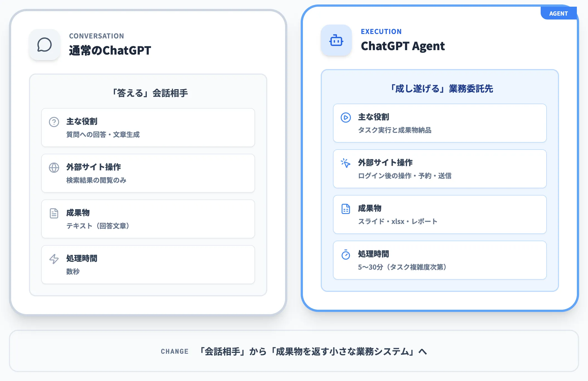The width and height of the screenshot is (588, 381).
Task: Click the play circle icon beside タスク実行と成果物納品
Action: click(346, 118)
